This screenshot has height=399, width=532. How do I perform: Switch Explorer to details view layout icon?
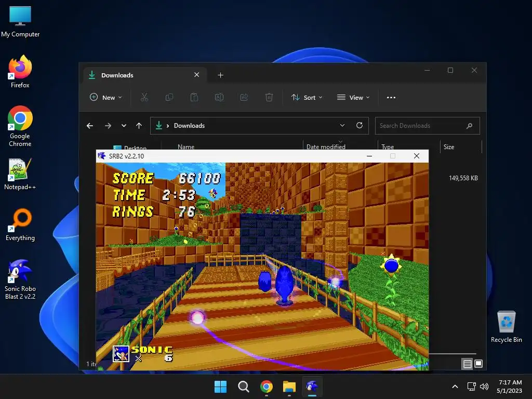click(x=467, y=364)
